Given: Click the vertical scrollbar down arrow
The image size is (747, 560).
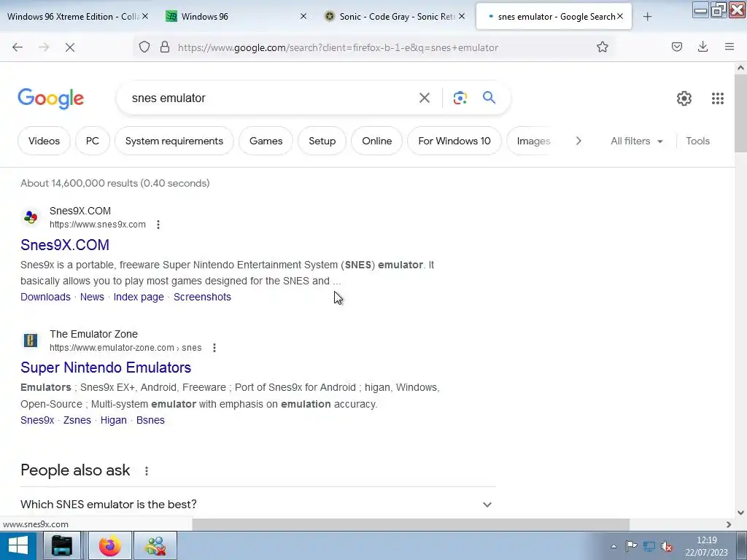Looking at the screenshot, I should [x=741, y=513].
